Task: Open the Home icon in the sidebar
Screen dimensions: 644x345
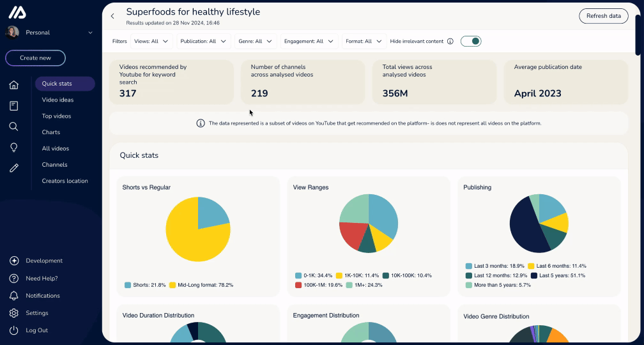Action: pos(14,85)
